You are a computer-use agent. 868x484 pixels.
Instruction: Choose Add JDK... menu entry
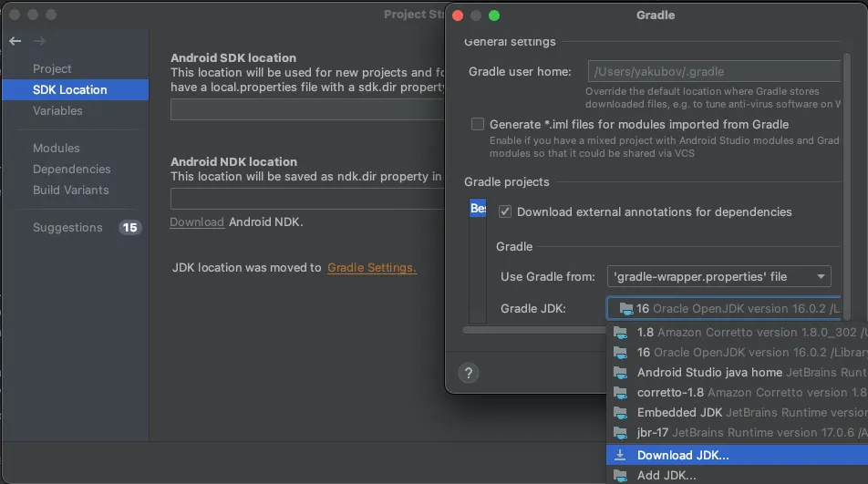coord(737,476)
